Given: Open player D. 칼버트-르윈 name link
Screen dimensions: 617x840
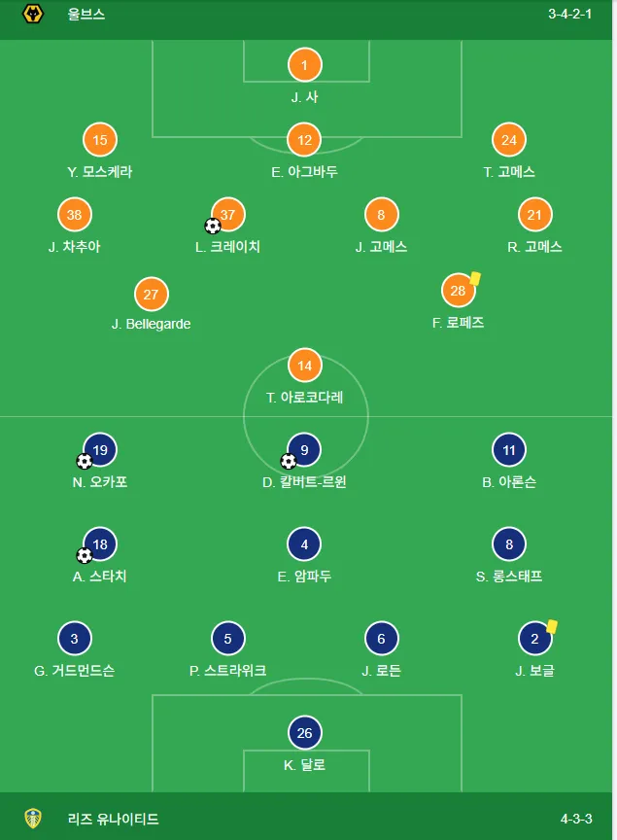Looking at the screenshot, I should pyautogui.click(x=304, y=482).
